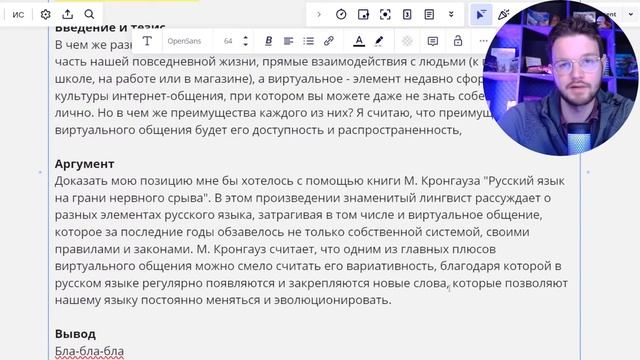Open board settings gear icon
640x360 pixels.
(x=45, y=15)
